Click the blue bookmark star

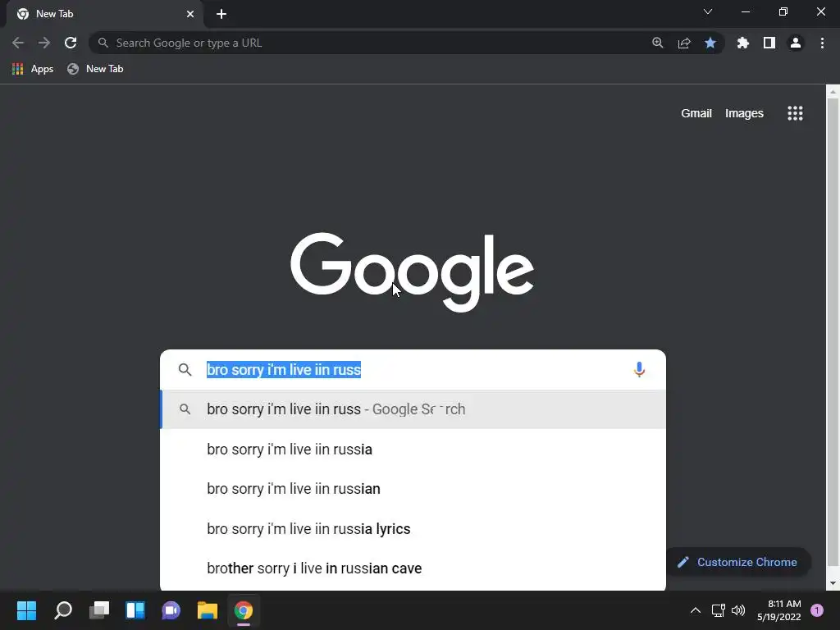[710, 43]
